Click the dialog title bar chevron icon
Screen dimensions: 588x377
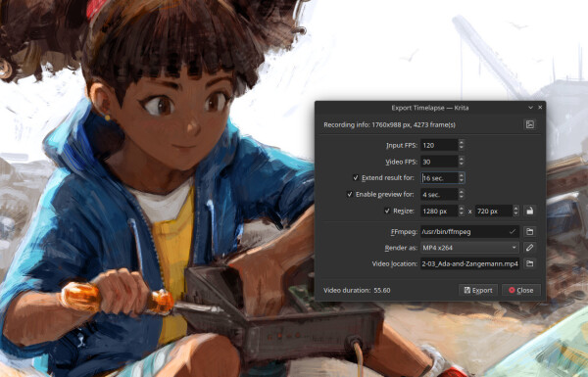pos(530,108)
